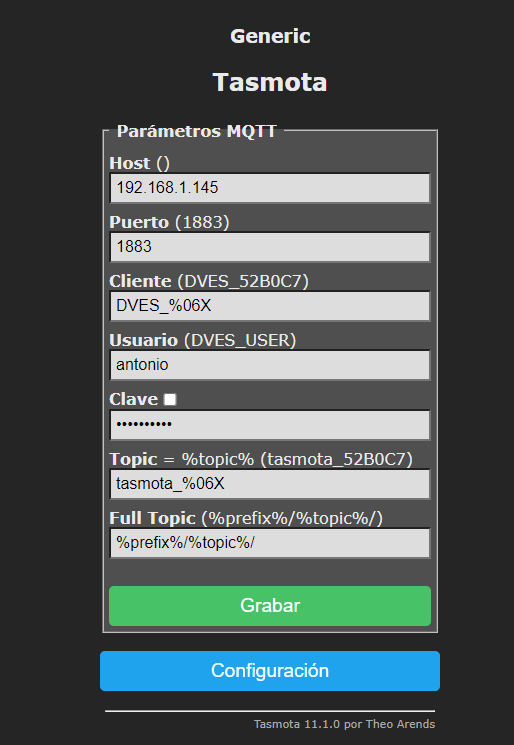
Task: Click the Usuario field containing antonio
Action: point(270,365)
